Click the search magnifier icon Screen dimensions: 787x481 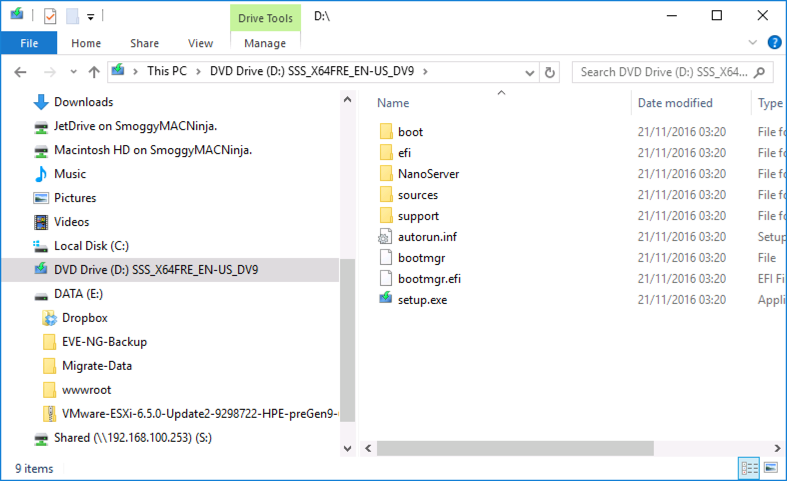click(760, 72)
